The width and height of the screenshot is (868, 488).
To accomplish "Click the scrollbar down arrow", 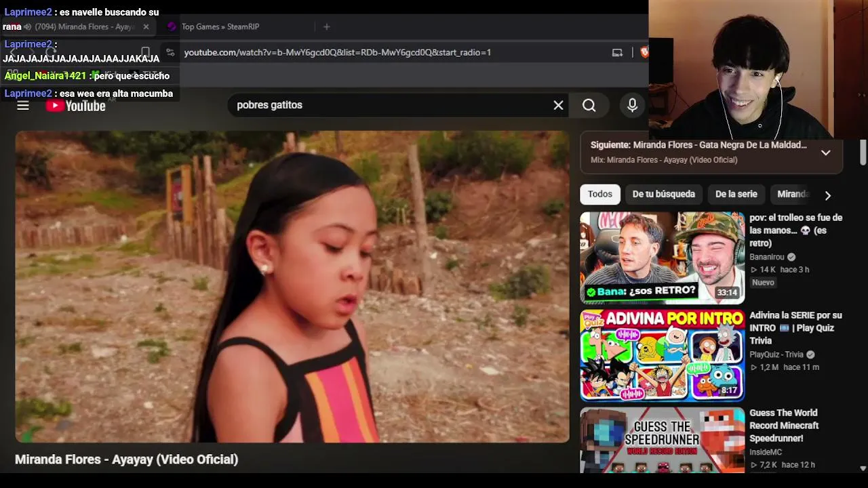I will click(x=863, y=468).
